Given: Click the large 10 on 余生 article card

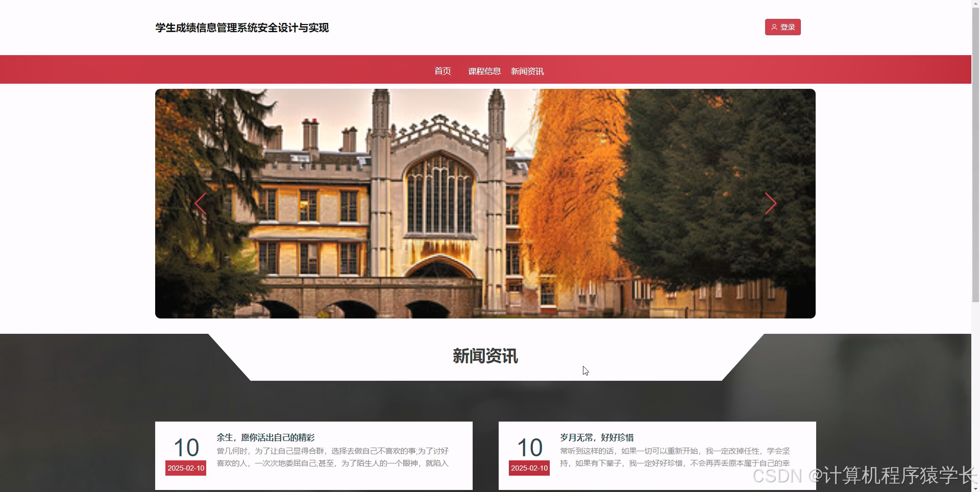Looking at the screenshot, I should click(186, 448).
